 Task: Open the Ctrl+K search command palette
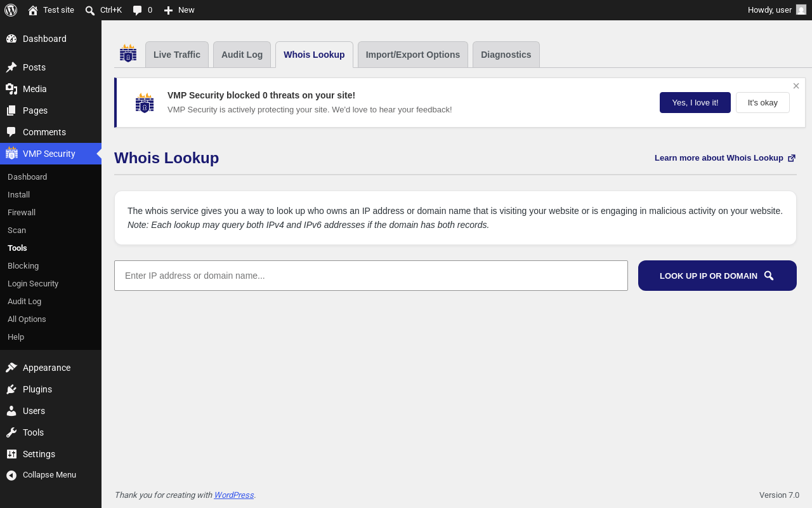point(103,10)
